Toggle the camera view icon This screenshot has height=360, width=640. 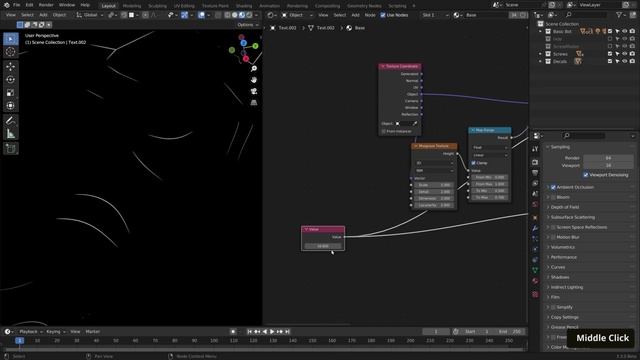(x=254, y=91)
